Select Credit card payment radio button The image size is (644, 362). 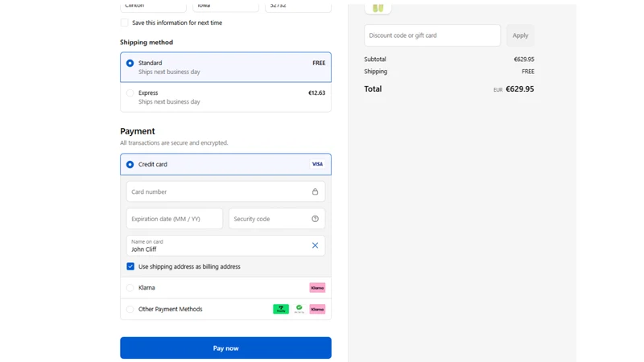click(x=130, y=165)
